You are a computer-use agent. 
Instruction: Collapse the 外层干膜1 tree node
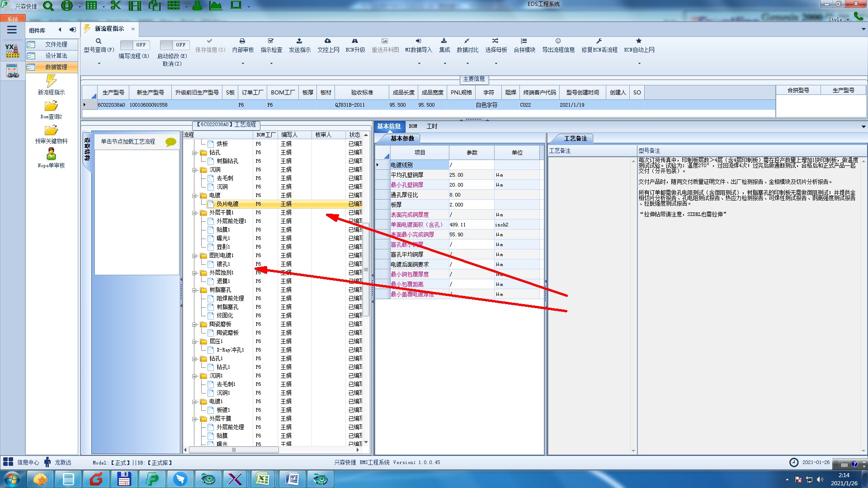point(195,213)
